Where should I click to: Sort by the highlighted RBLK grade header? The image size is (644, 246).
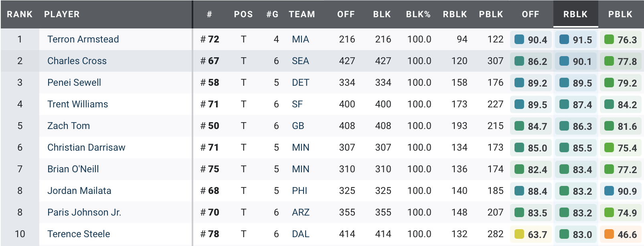click(575, 14)
